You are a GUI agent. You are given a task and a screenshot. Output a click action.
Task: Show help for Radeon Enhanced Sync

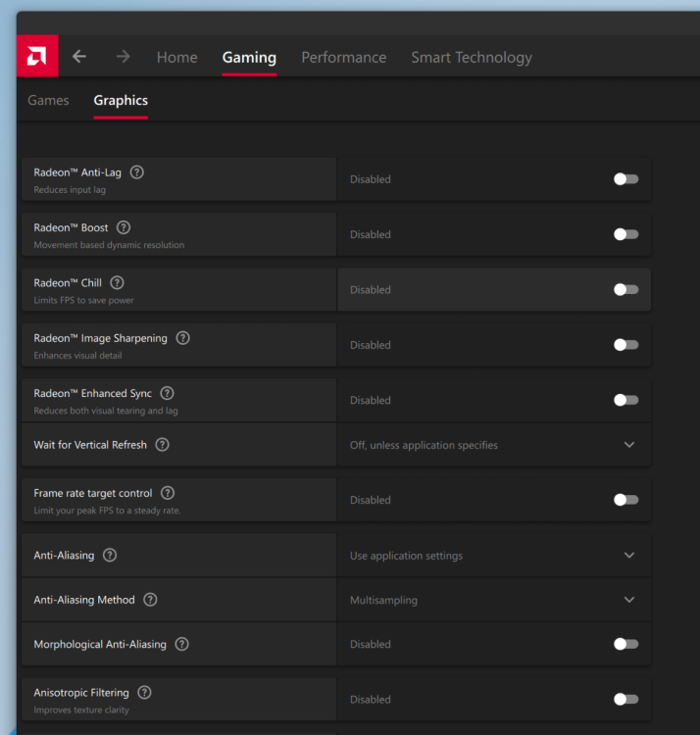pos(167,393)
